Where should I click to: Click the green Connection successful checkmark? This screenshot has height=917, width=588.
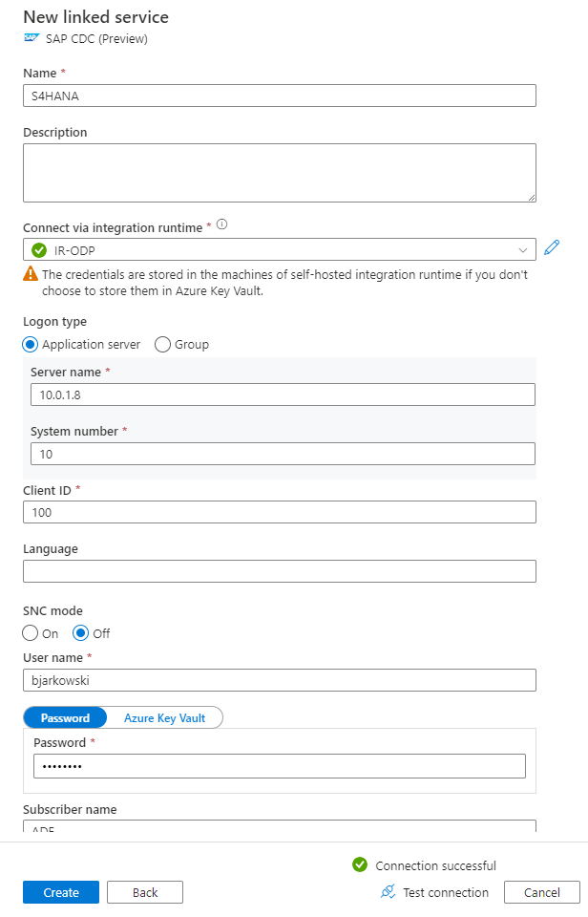(x=360, y=864)
